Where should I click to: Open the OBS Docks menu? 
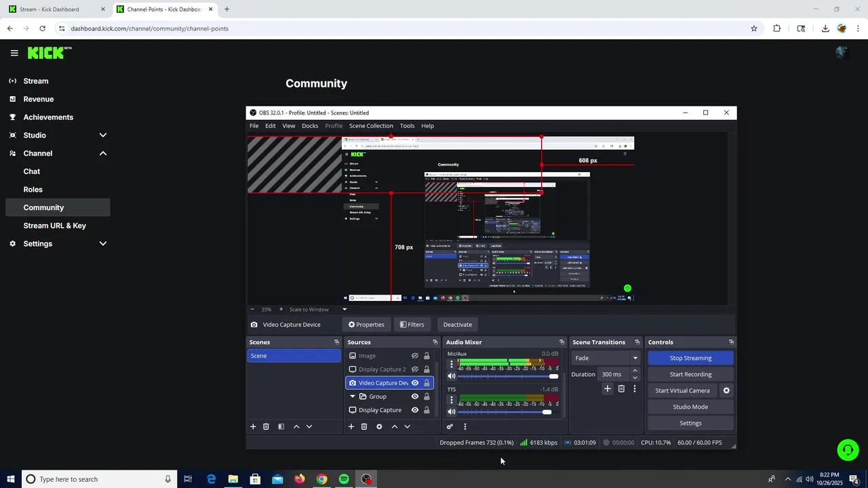310,125
